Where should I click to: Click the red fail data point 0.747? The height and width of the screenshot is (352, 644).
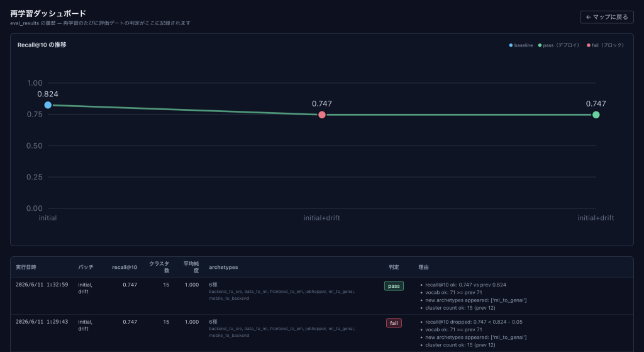[x=322, y=115]
